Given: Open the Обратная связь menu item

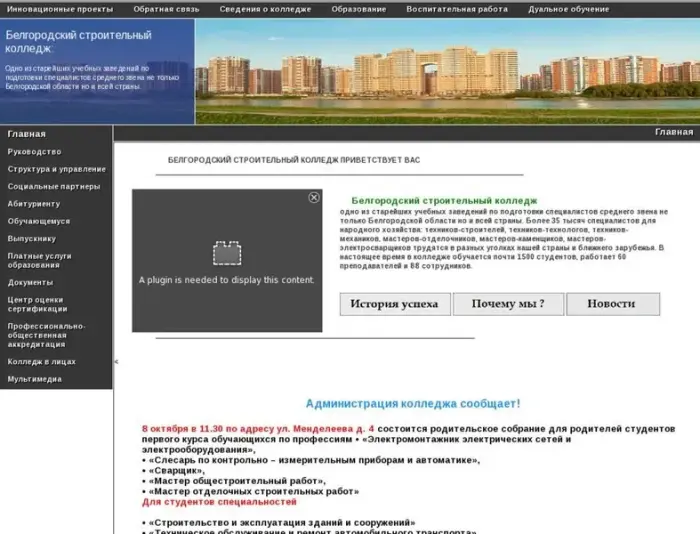Looking at the screenshot, I should tap(167, 9).
